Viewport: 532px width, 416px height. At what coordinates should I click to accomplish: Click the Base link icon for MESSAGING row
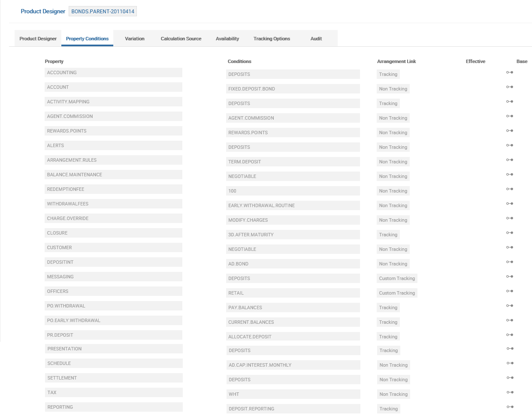(x=510, y=277)
